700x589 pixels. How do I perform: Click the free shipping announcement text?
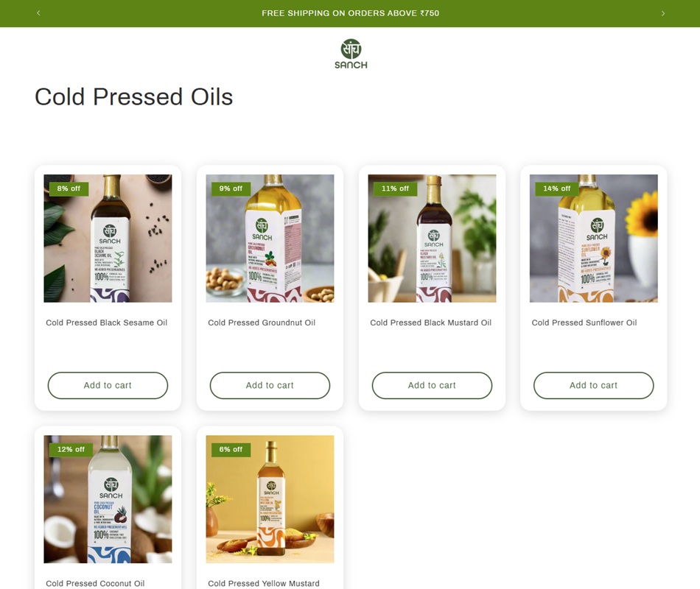pos(351,13)
